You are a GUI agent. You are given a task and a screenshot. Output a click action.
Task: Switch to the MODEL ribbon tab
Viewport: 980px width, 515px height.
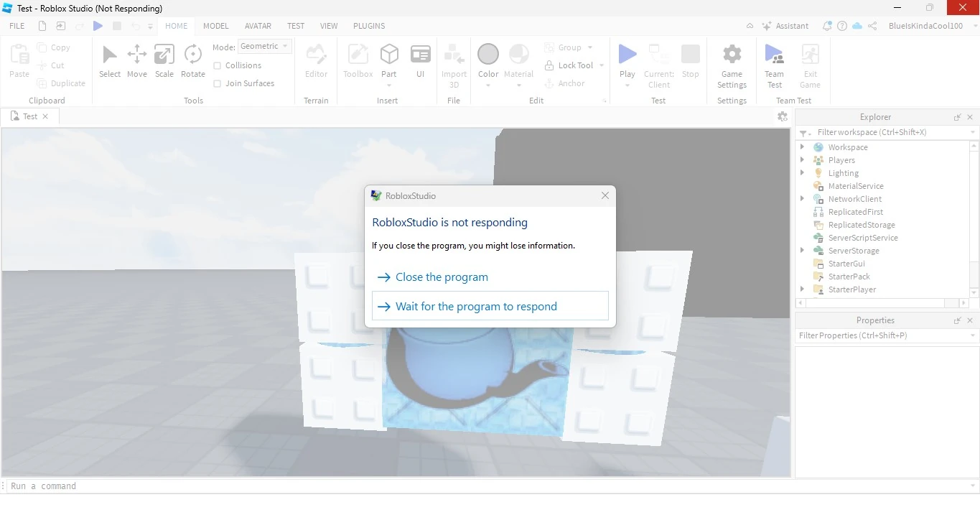coord(215,26)
